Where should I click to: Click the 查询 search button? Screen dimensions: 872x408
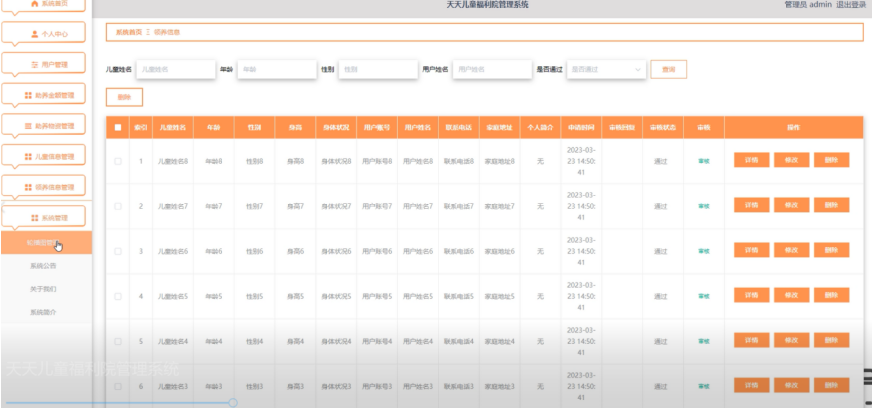(668, 69)
